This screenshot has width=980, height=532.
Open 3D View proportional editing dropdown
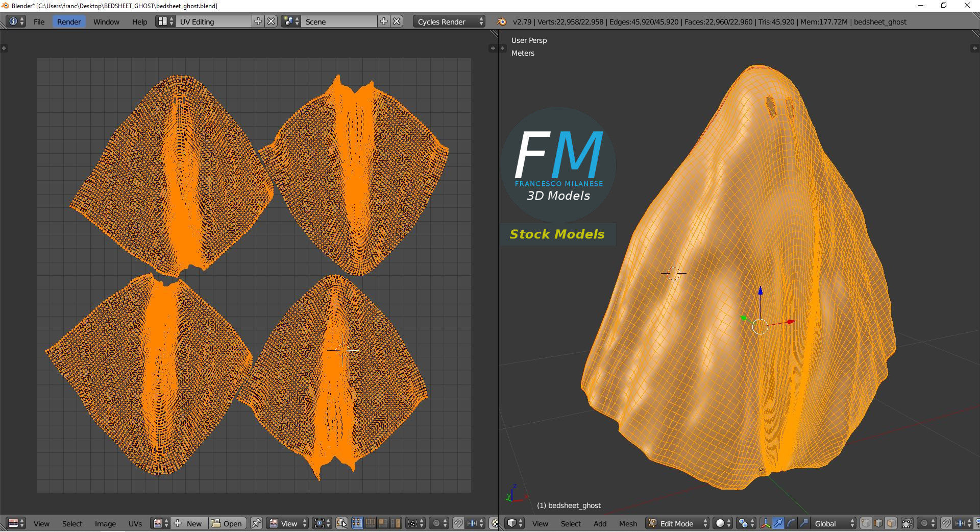tap(926, 523)
